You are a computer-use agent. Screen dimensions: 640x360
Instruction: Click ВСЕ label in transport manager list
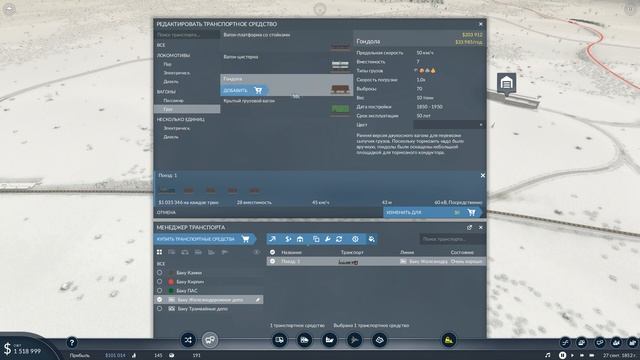(x=161, y=264)
